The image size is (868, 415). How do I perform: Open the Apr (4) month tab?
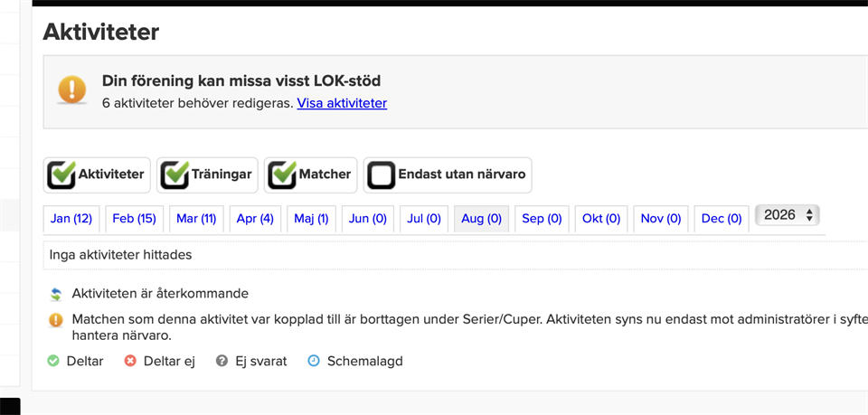click(x=255, y=219)
